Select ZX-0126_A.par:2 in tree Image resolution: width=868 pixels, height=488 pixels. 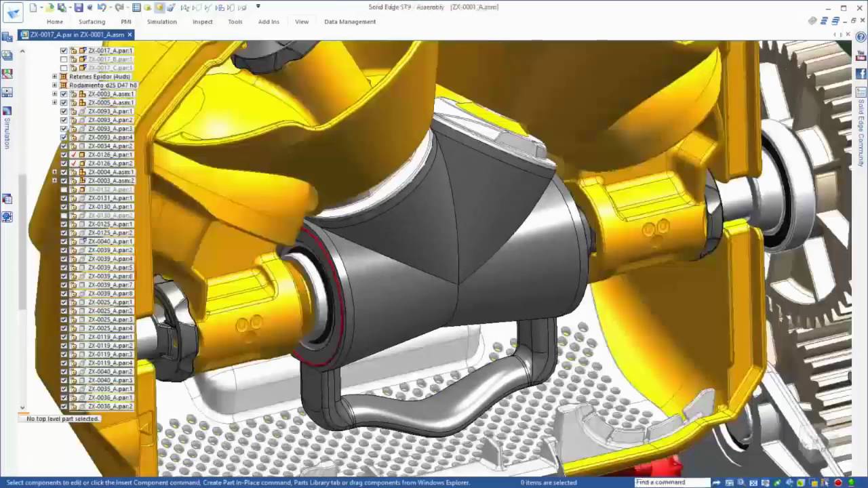coord(111,163)
